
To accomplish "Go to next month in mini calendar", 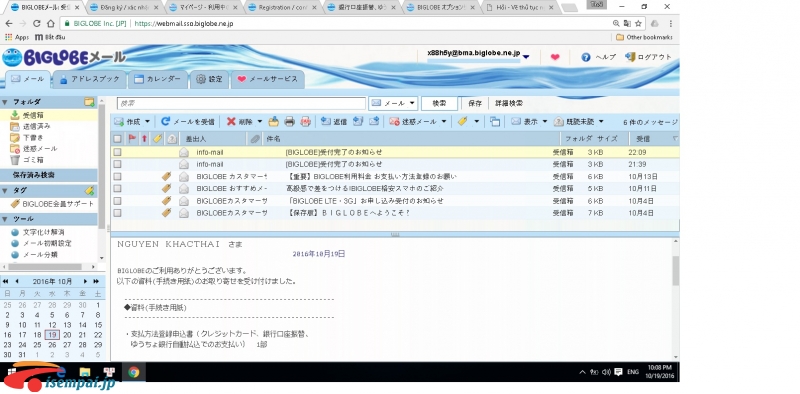I will click(85, 281).
